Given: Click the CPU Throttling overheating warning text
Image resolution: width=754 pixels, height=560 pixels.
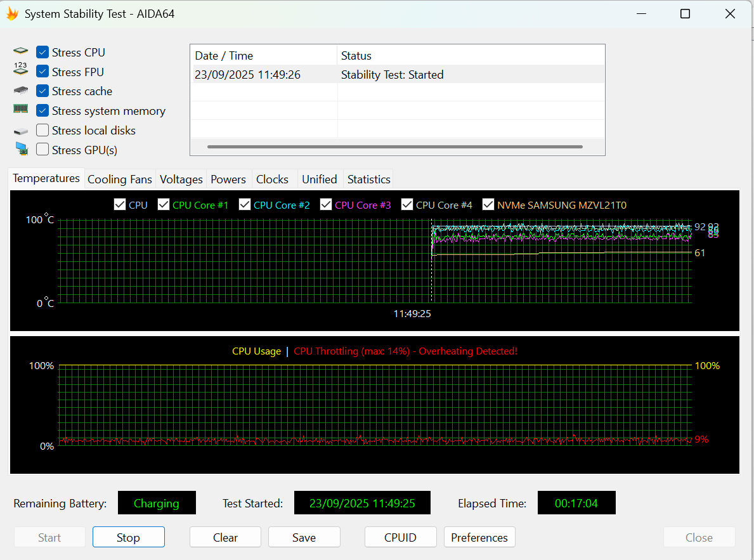Looking at the screenshot, I should point(405,351).
